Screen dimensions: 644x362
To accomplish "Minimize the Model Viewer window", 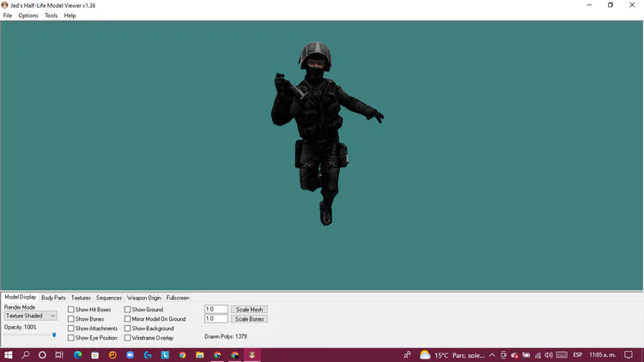I will point(589,5).
